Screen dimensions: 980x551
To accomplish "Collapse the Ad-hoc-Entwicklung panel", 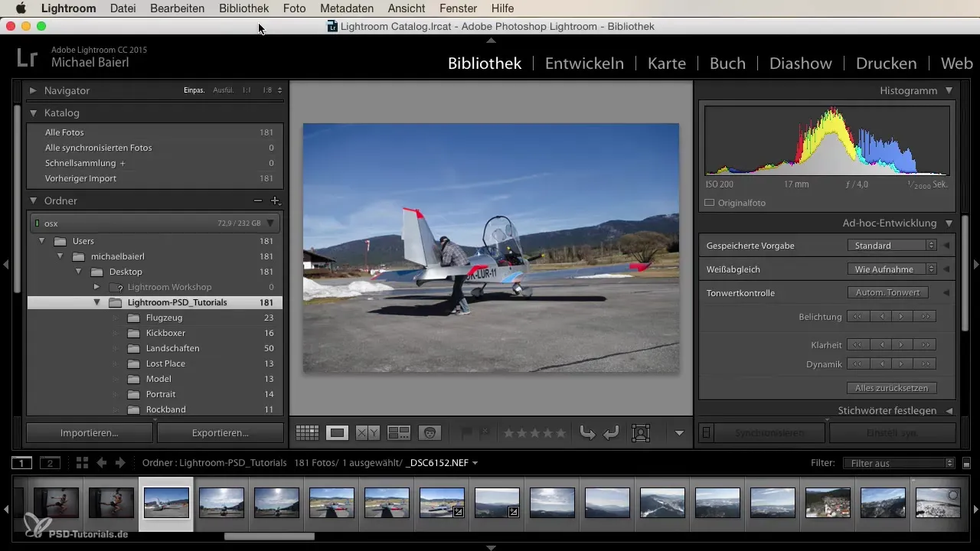I will (949, 223).
